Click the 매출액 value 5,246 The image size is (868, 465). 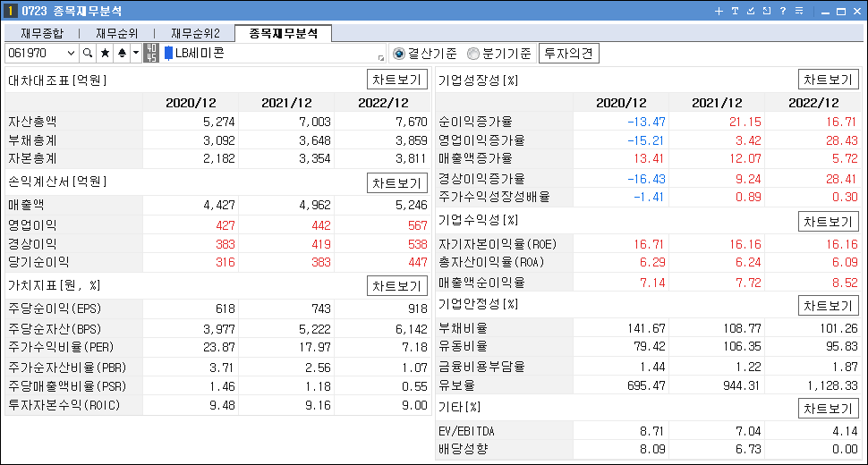tap(412, 205)
